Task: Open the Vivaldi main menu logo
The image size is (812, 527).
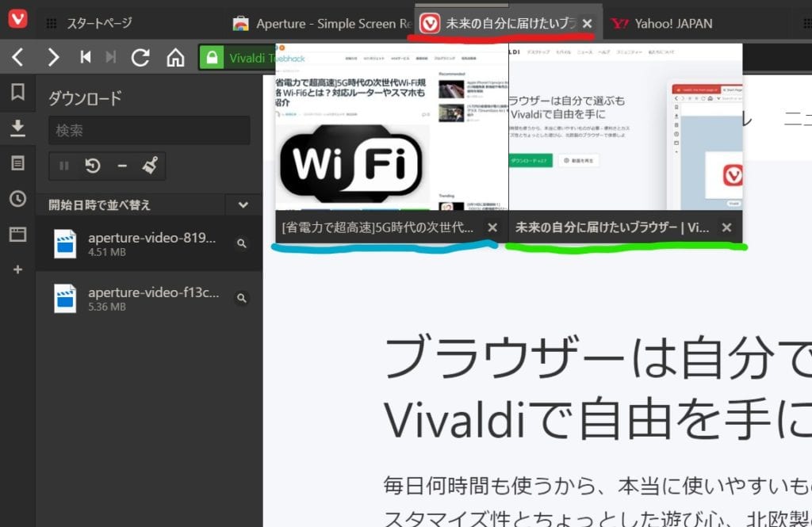Action: [17, 19]
